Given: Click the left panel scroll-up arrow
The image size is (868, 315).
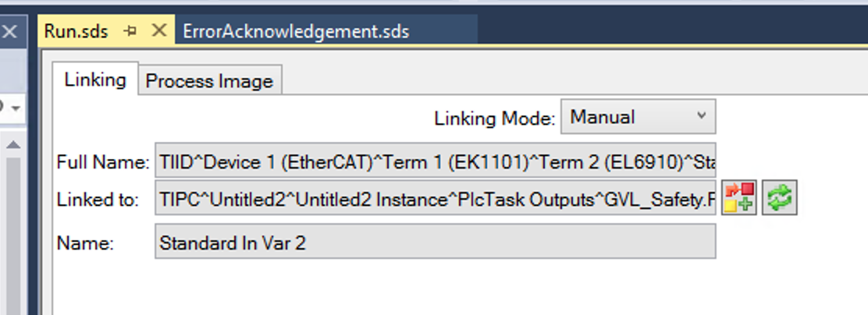Looking at the screenshot, I should pyautogui.click(x=13, y=145).
